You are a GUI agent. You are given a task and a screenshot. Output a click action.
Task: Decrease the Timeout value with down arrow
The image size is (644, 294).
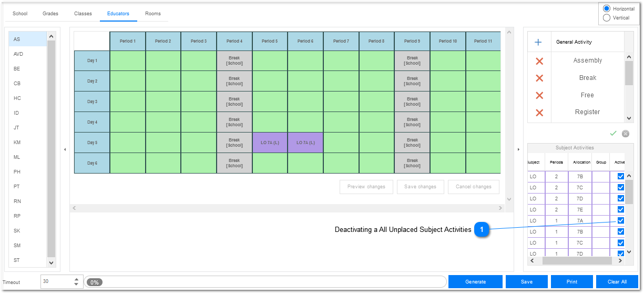[x=76, y=285]
